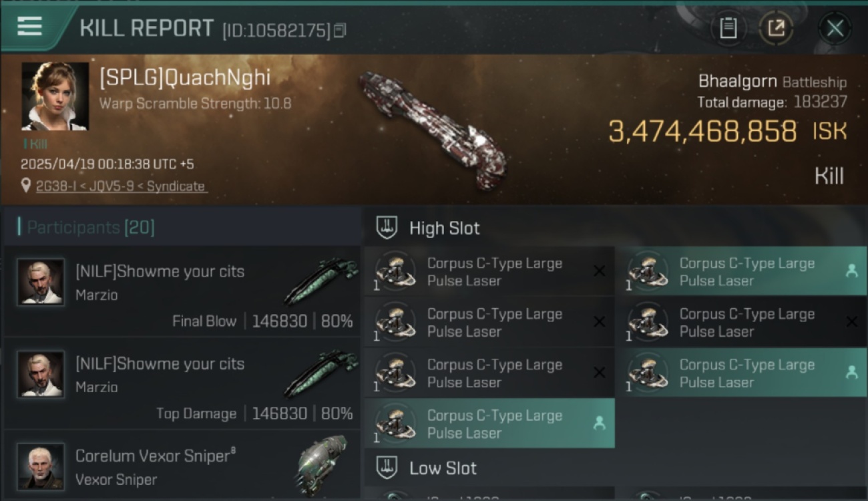Click the Low Slot section icon
This screenshot has height=501, width=868.
[x=387, y=468]
